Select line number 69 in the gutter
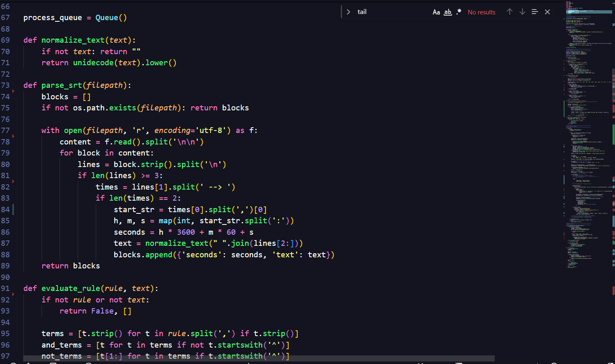 click(x=5, y=40)
